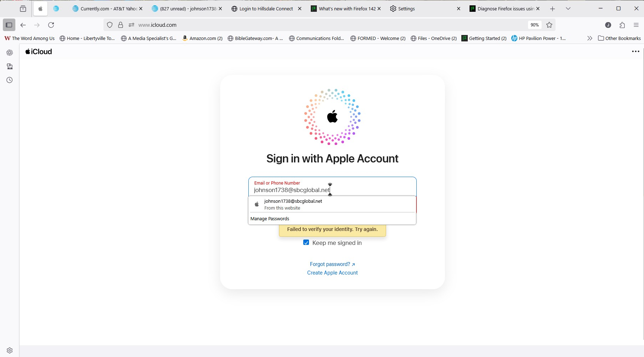Screen dimensions: 644x357
Task: Uncheck the Keep me signed in checkbox
Action: [306, 243]
